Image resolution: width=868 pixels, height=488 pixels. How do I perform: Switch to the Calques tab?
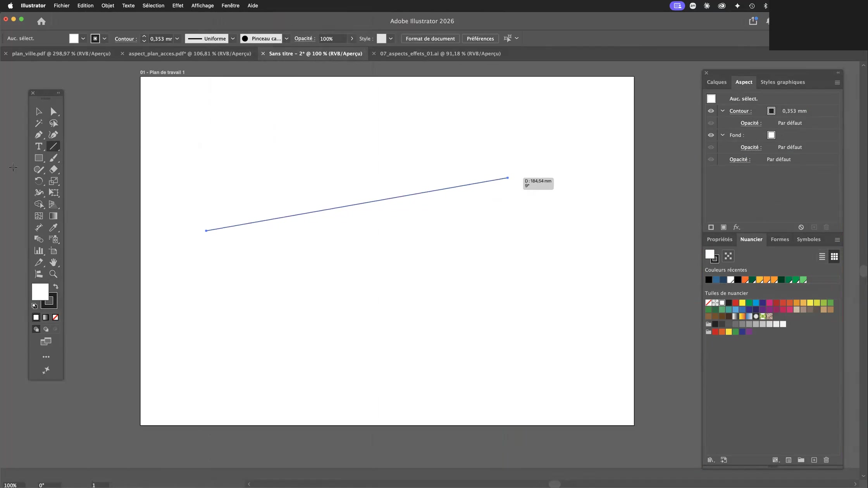pos(716,82)
